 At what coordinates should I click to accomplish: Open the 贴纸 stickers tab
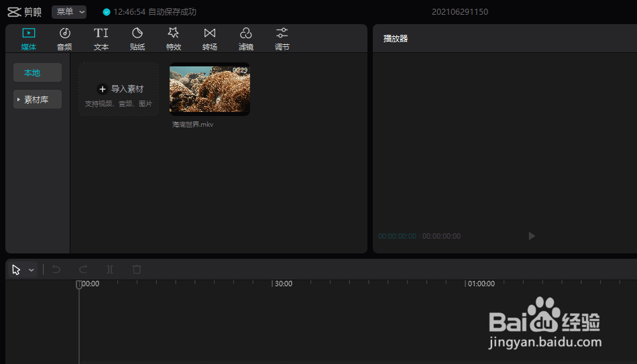pos(137,39)
